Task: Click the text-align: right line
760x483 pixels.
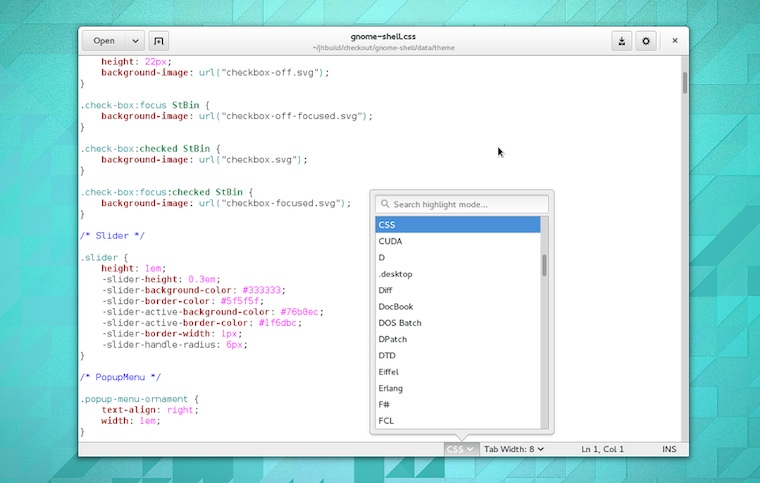Action: point(150,410)
